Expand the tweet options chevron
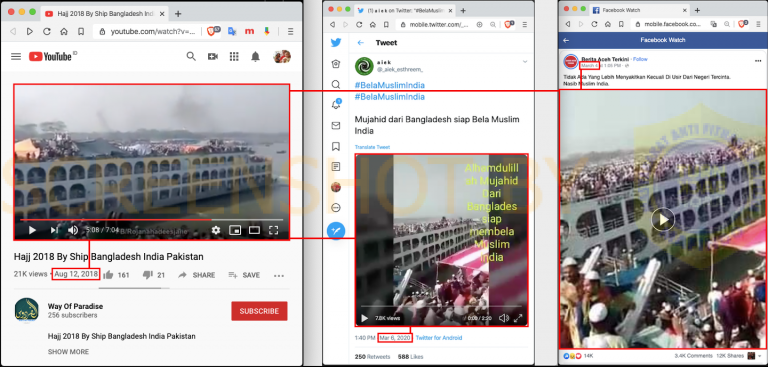768x367 pixels. coord(525,62)
